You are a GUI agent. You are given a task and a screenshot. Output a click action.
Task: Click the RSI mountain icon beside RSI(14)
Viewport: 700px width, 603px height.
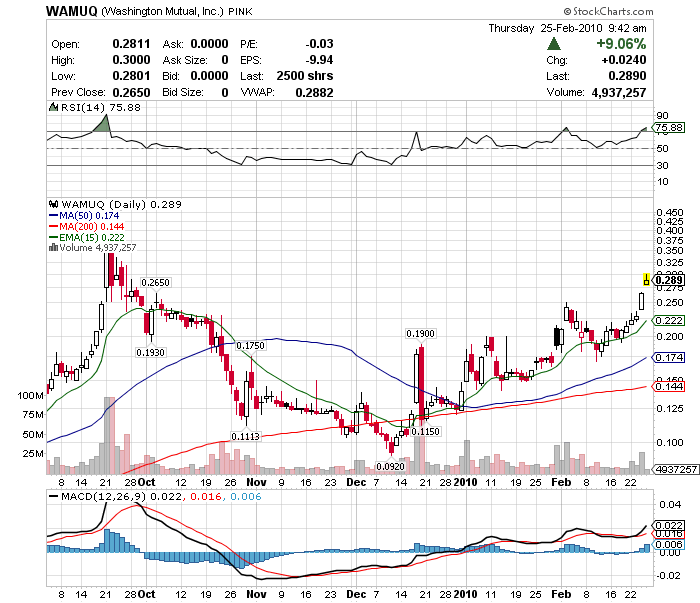pyautogui.click(x=53, y=107)
